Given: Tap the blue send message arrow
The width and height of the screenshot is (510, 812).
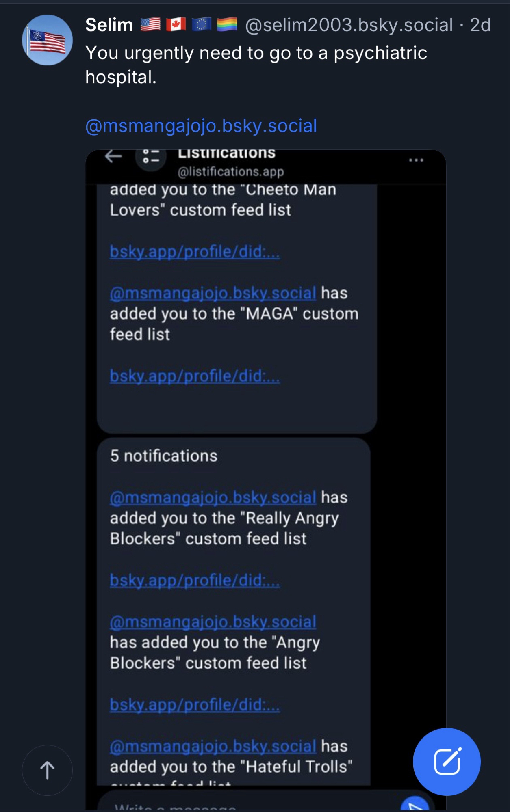Looking at the screenshot, I should point(415,805).
